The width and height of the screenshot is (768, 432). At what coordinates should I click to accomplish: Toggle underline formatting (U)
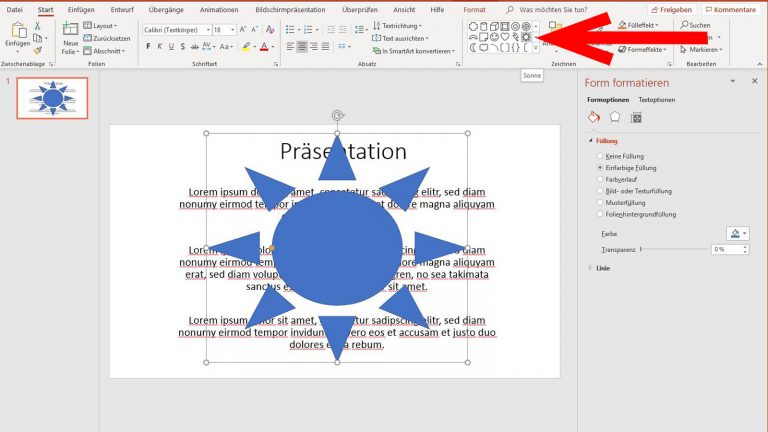click(x=171, y=47)
